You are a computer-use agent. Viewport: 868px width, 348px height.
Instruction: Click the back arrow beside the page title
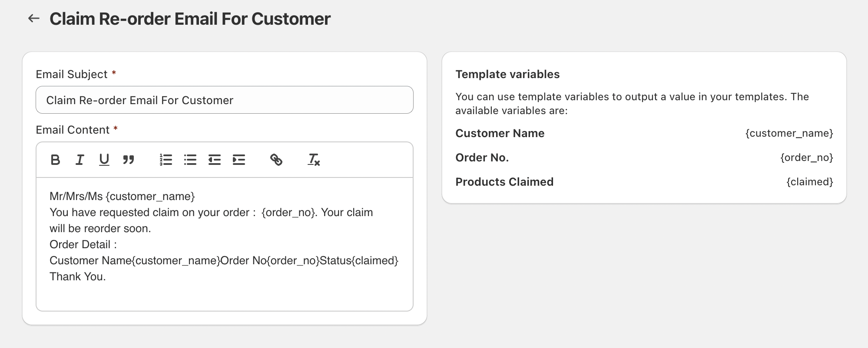tap(33, 18)
